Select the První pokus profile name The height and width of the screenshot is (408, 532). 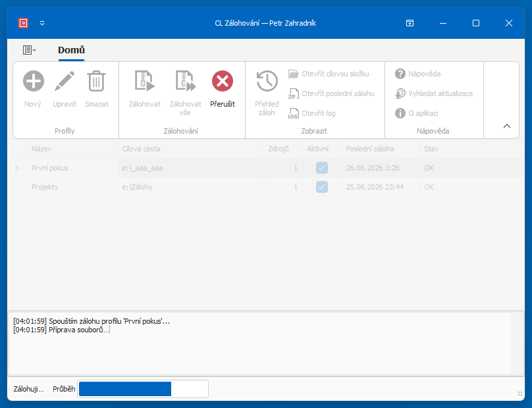pos(50,168)
